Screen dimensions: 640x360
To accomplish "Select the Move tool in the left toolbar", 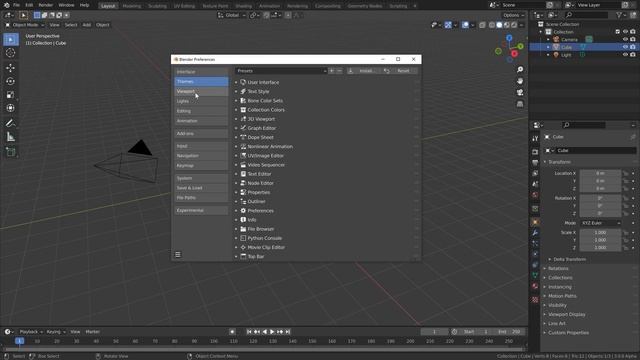I will [x=11, y=68].
